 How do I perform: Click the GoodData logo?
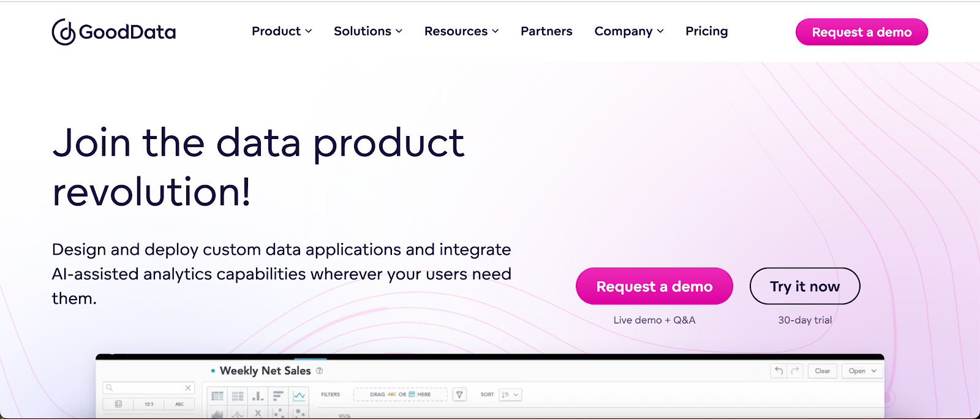pyautogui.click(x=114, y=32)
